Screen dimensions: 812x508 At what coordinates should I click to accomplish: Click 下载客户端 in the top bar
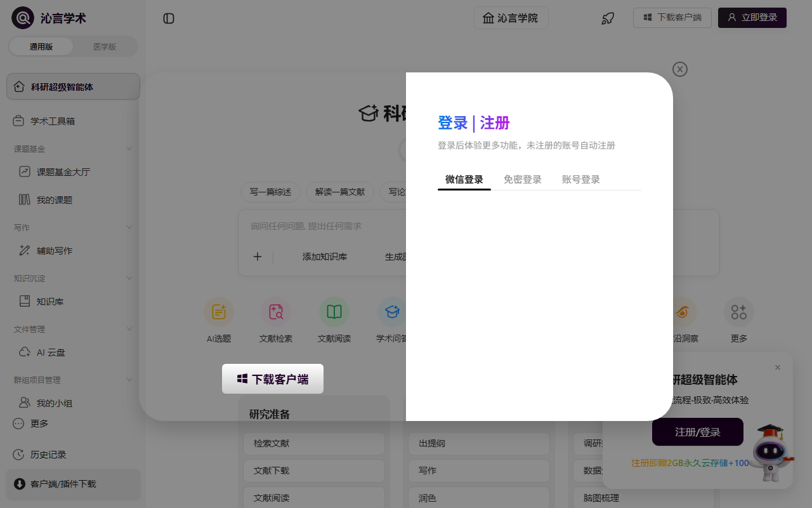pyautogui.click(x=672, y=18)
